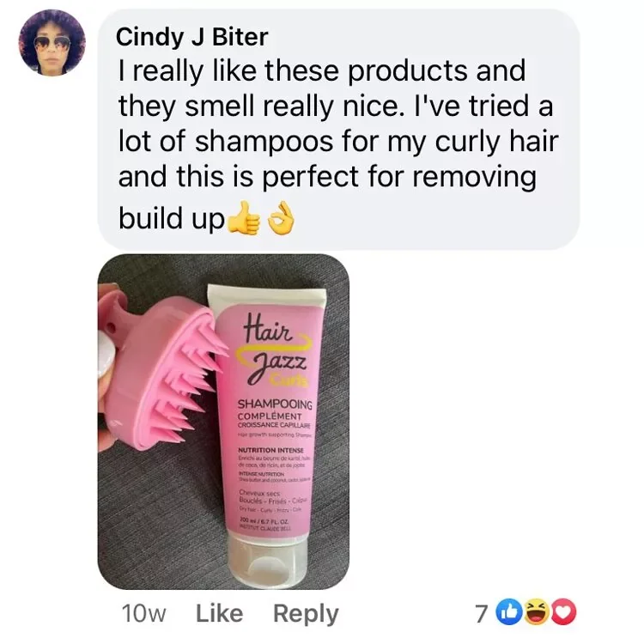The height and width of the screenshot is (644, 644).
Task: Click the NUTRITION INTENSE text on tube
Action: coord(270,450)
